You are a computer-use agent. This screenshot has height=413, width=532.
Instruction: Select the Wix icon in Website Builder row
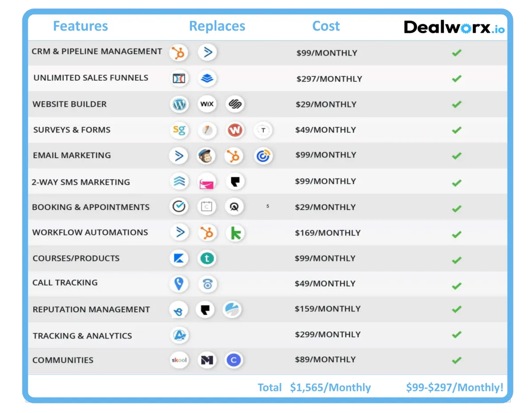[207, 105]
